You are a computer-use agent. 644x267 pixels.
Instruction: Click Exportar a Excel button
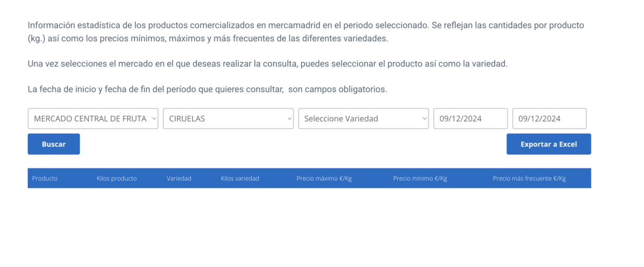[x=548, y=144]
